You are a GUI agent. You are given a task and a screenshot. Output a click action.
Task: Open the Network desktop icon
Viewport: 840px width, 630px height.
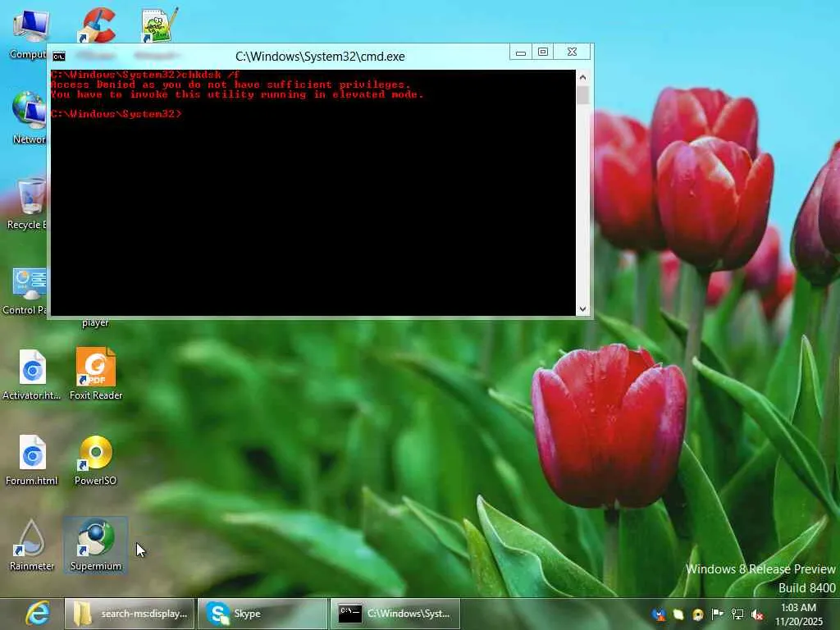point(28,118)
